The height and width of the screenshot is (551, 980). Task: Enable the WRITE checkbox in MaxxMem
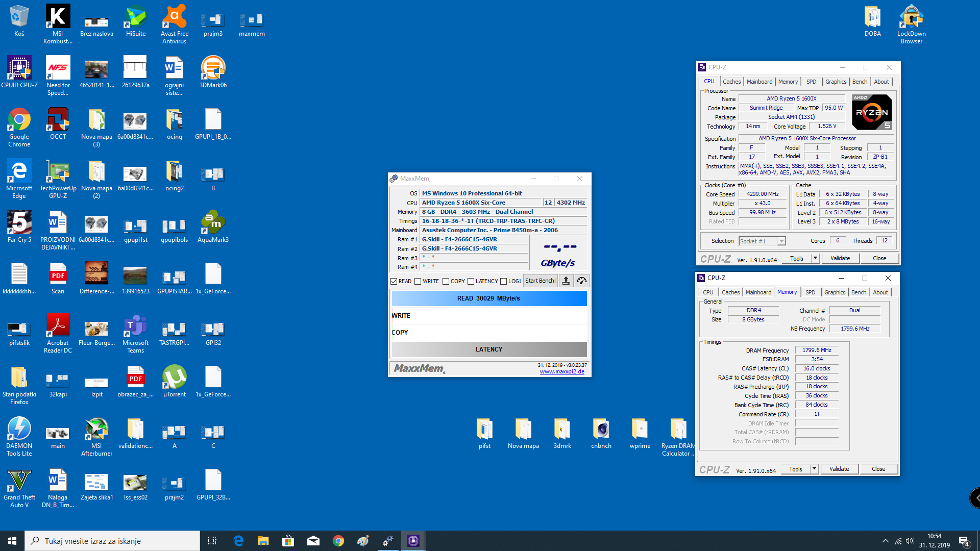click(418, 281)
